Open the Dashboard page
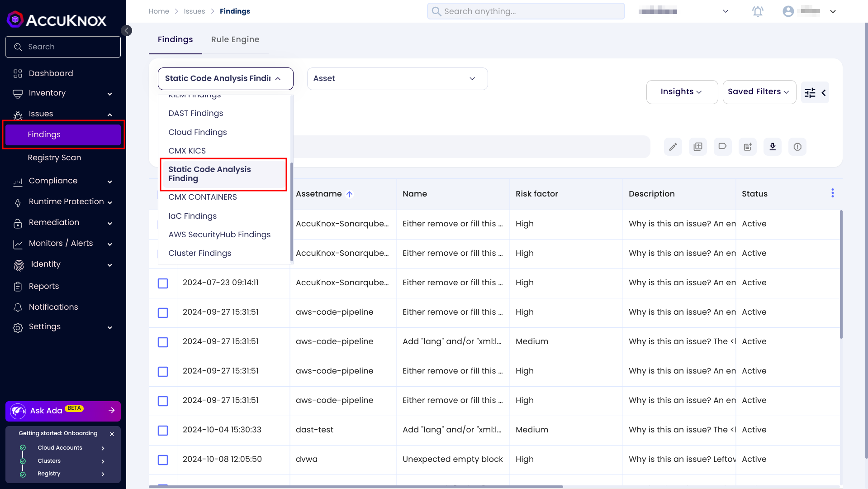The height and width of the screenshot is (489, 868). point(51,73)
